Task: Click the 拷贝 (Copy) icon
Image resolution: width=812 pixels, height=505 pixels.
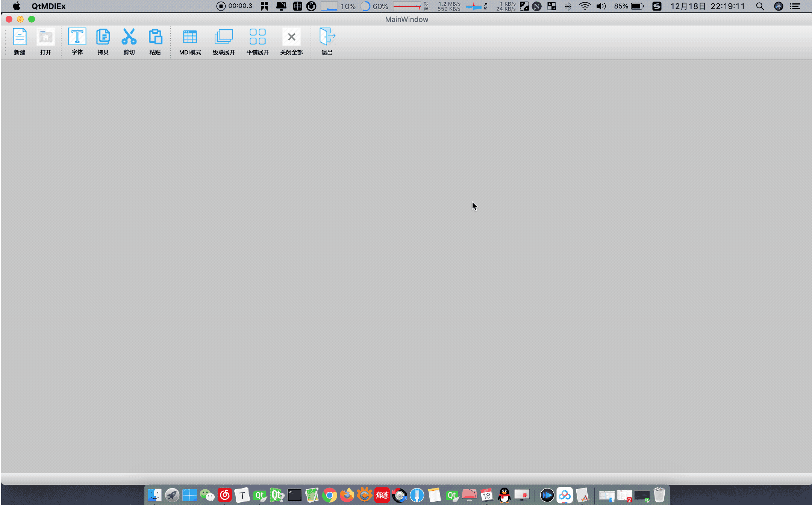Action: coord(103,37)
